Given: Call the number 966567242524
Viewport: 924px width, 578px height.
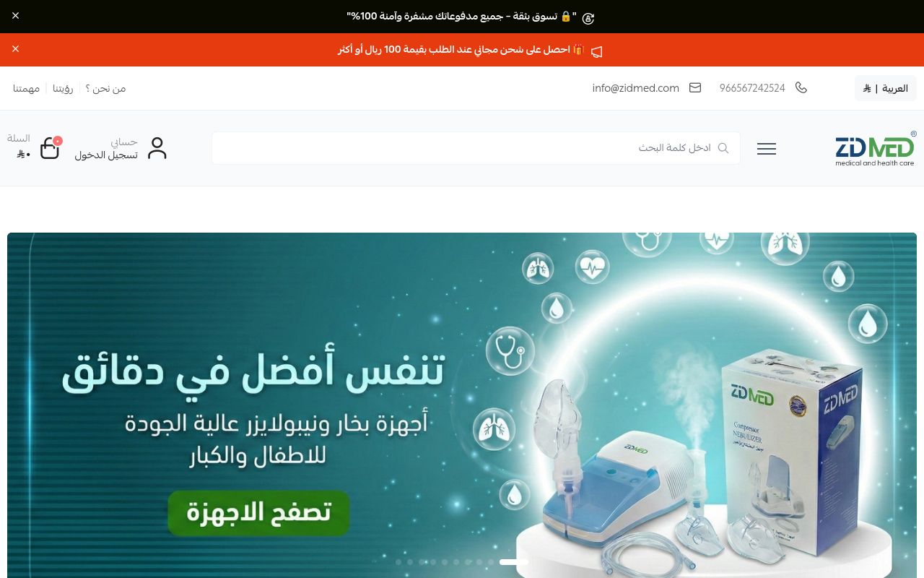Looking at the screenshot, I should (752, 88).
